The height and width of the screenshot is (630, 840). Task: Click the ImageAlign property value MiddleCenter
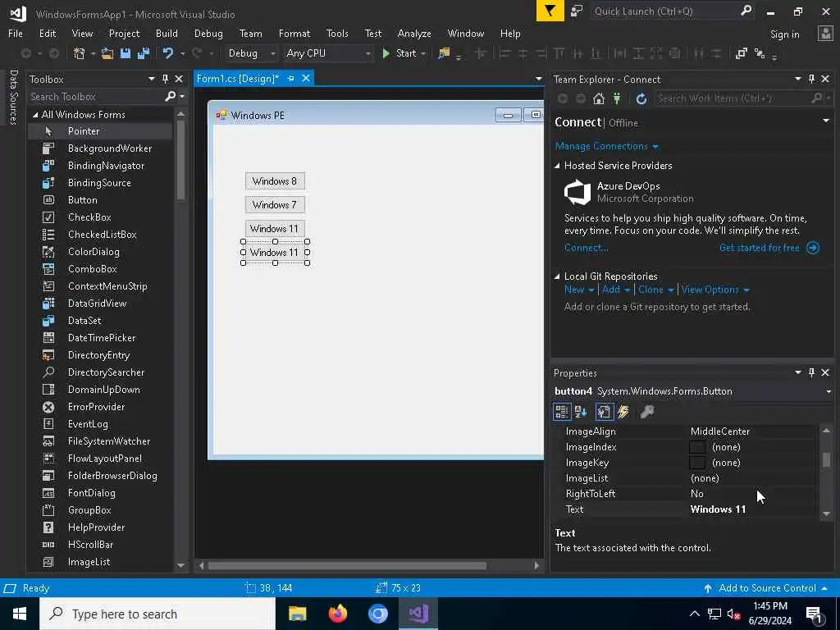[x=719, y=431]
